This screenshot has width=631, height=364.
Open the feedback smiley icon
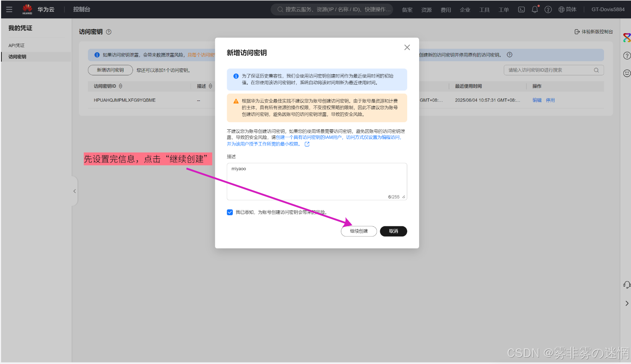coord(627,74)
